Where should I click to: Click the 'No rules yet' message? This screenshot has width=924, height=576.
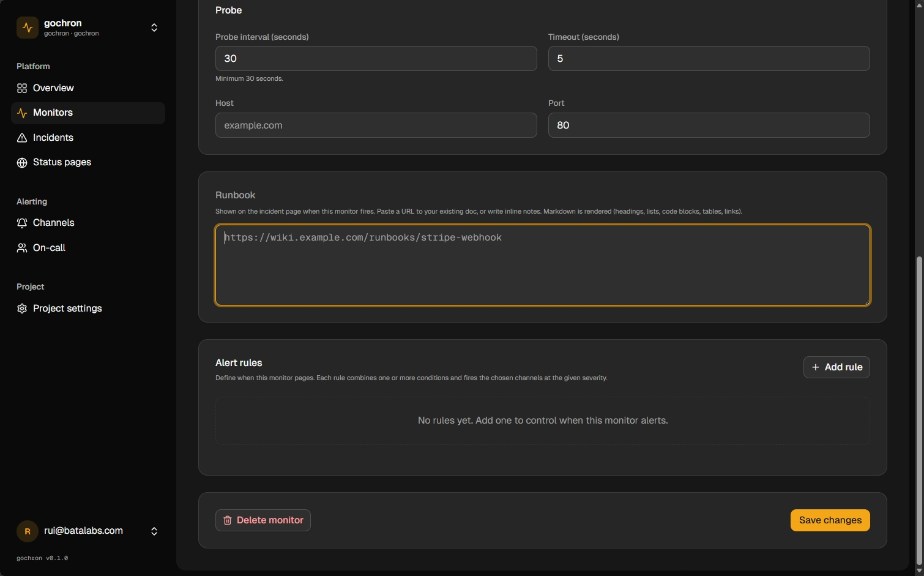[543, 421]
